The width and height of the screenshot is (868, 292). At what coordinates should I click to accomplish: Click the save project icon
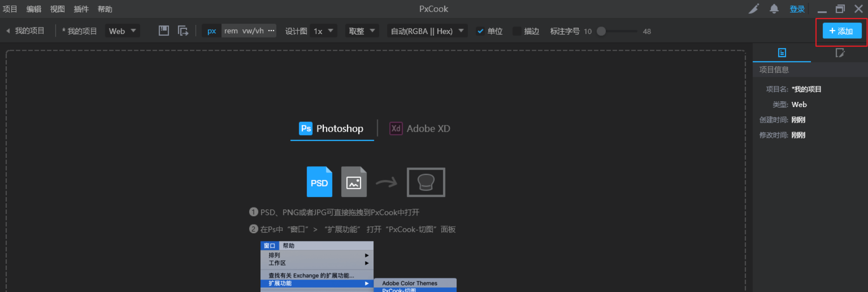pos(164,31)
